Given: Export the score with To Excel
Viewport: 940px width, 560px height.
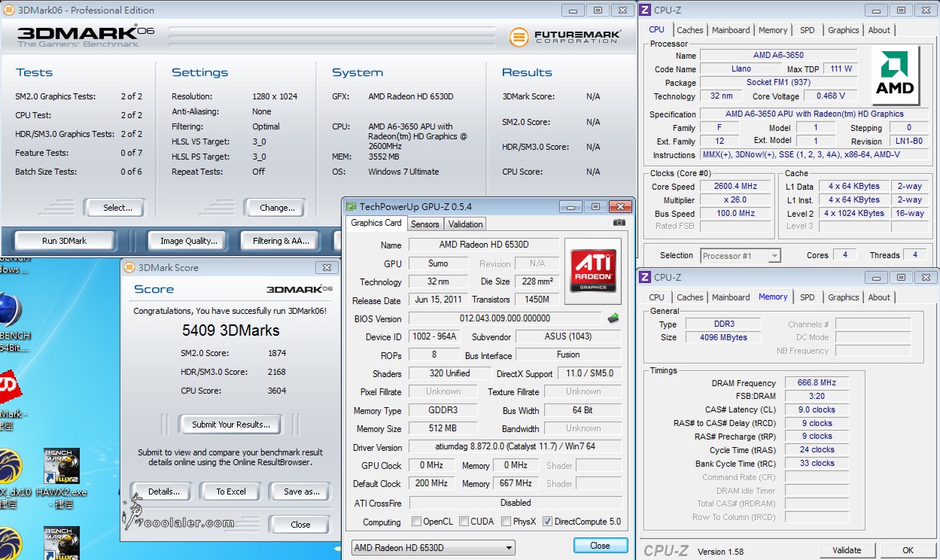Looking at the screenshot, I should pos(231,492).
